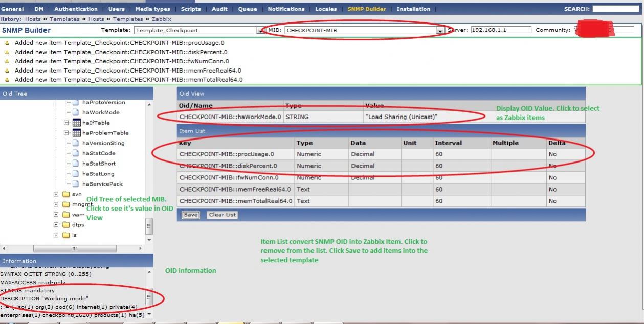Image resolution: width=644 pixels, height=324 pixels.
Task: Click the haStatLong page icon
Action: pyautogui.click(x=76, y=174)
